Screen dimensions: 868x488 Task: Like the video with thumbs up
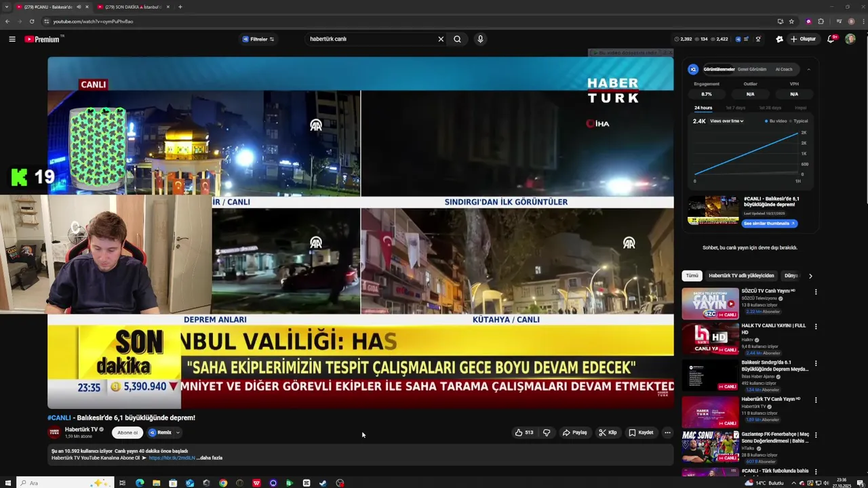point(524,432)
